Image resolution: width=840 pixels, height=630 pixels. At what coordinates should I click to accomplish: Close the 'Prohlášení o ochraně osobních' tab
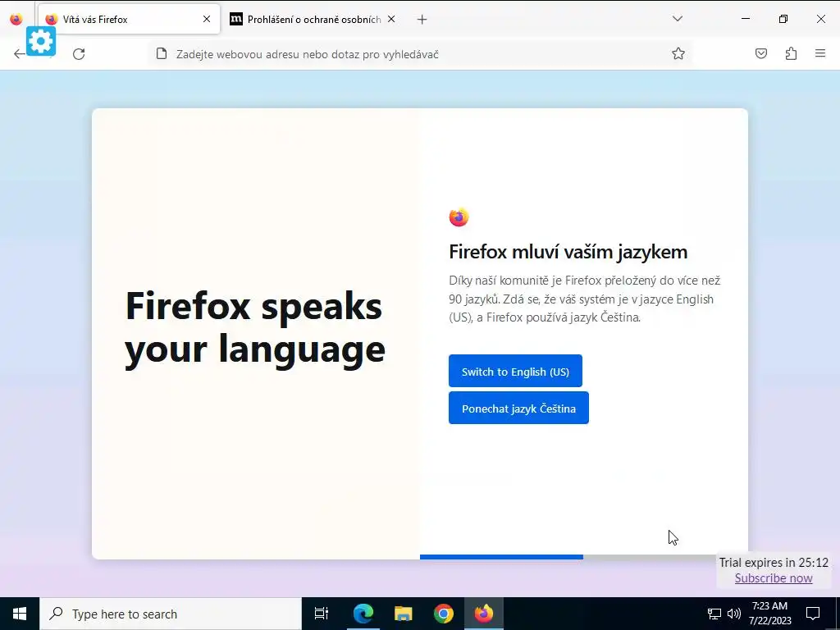tap(391, 20)
